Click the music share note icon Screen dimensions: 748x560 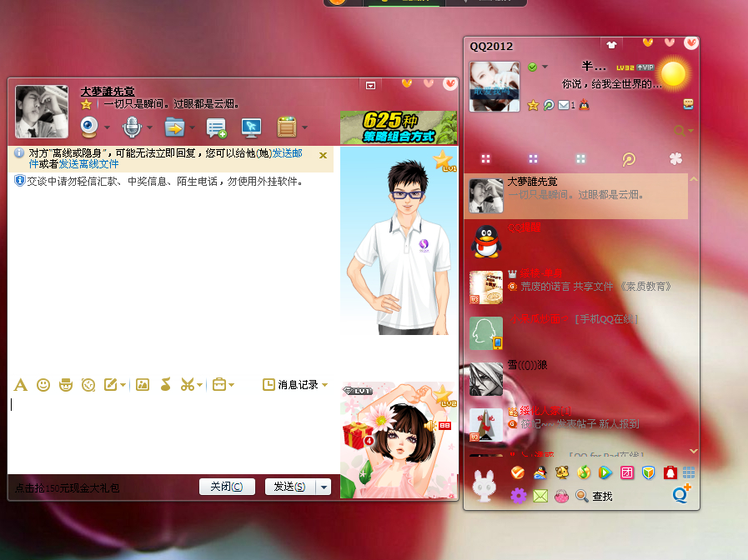click(166, 384)
